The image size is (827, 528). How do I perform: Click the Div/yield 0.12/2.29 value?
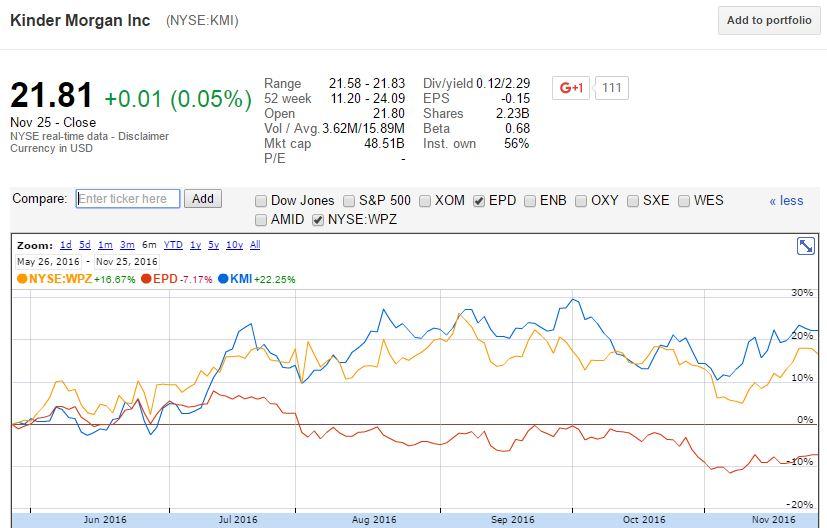click(503, 83)
